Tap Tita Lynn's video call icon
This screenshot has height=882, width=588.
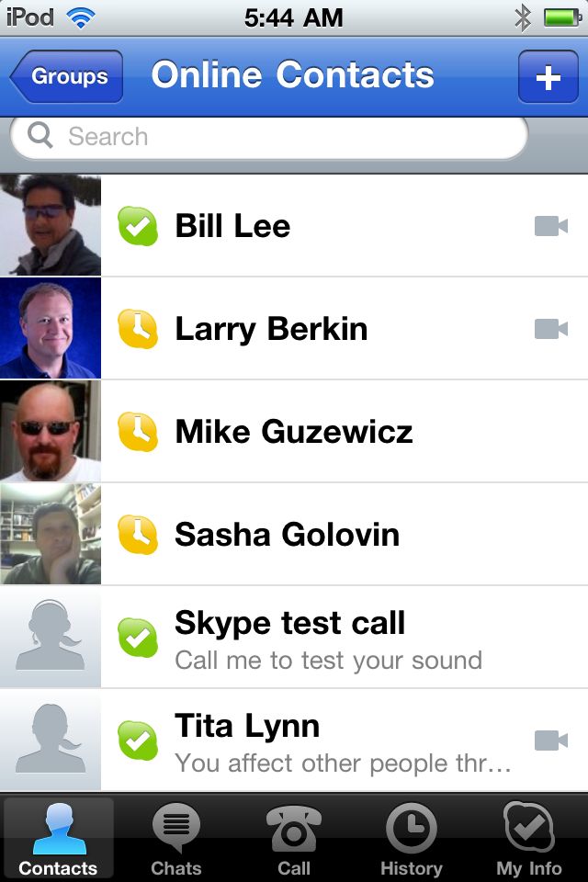[x=551, y=741]
